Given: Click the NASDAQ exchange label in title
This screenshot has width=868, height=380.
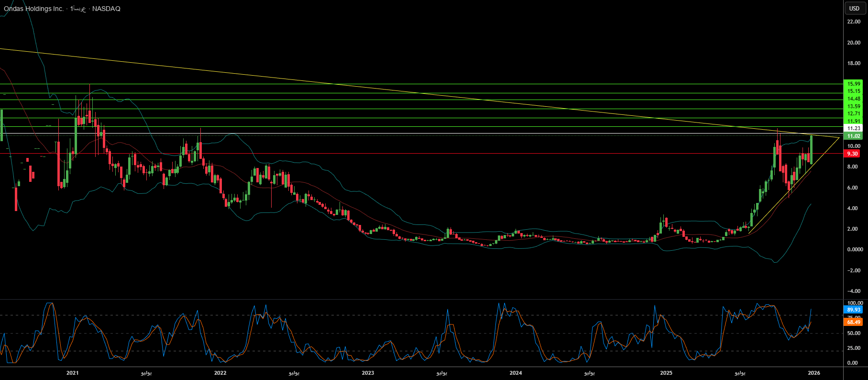Looking at the screenshot, I should tap(106, 9).
